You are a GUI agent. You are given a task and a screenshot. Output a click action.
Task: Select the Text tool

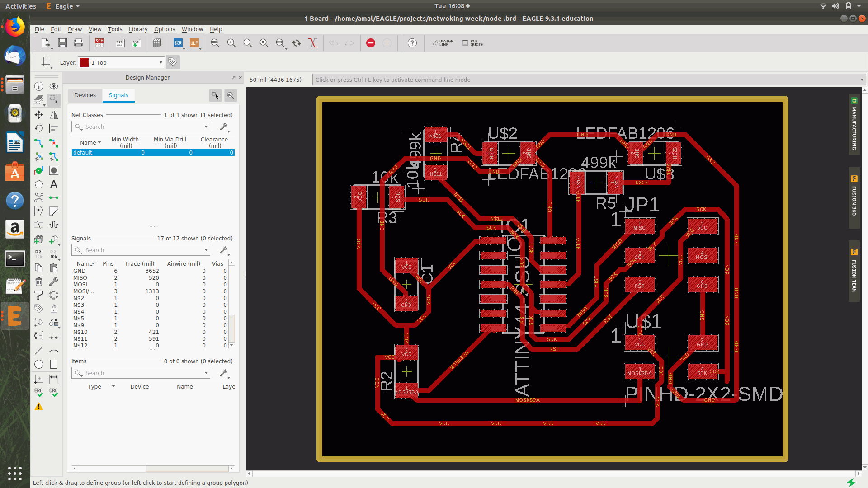click(54, 184)
